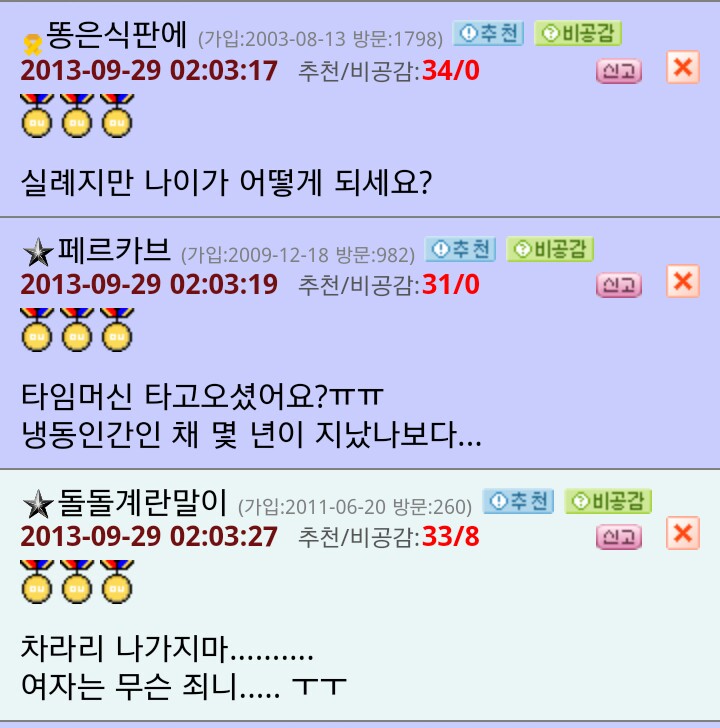Click third medal under 돌돌계란말이's timestamp

(x=117, y=582)
